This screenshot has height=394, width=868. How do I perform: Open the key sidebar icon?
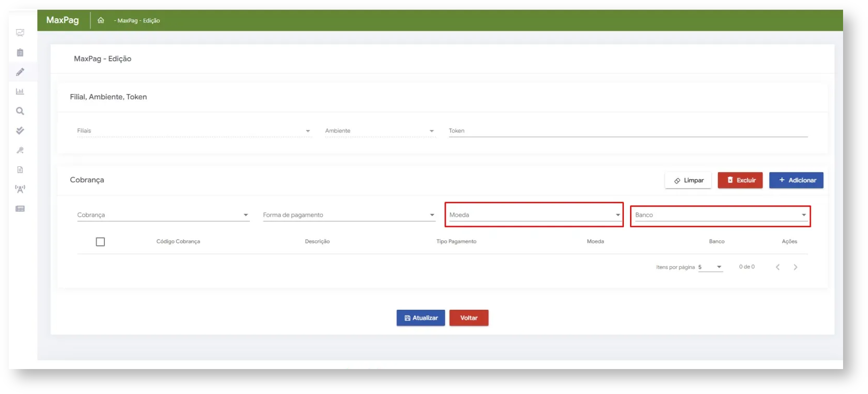click(x=20, y=150)
